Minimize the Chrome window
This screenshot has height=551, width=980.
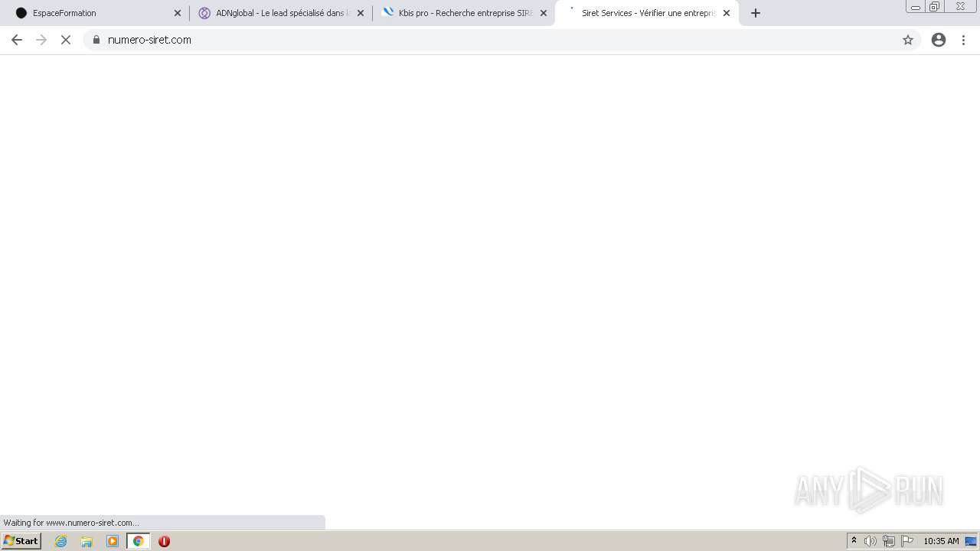coord(915,6)
